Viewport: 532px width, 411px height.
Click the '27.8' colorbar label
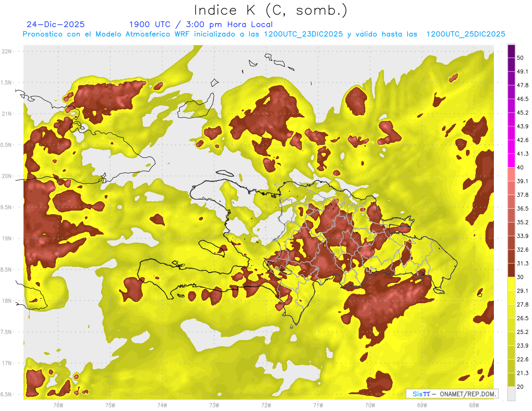tap(523, 305)
